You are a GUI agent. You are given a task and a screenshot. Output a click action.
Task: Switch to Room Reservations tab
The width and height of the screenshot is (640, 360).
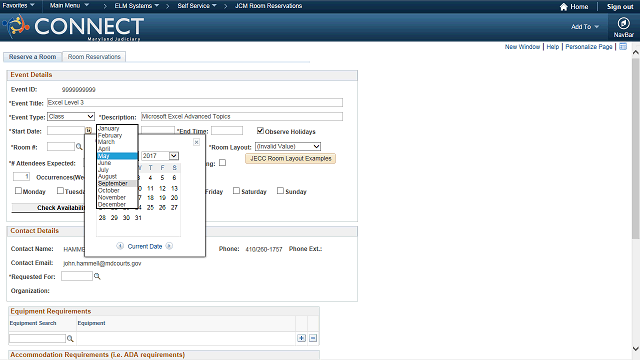94,57
